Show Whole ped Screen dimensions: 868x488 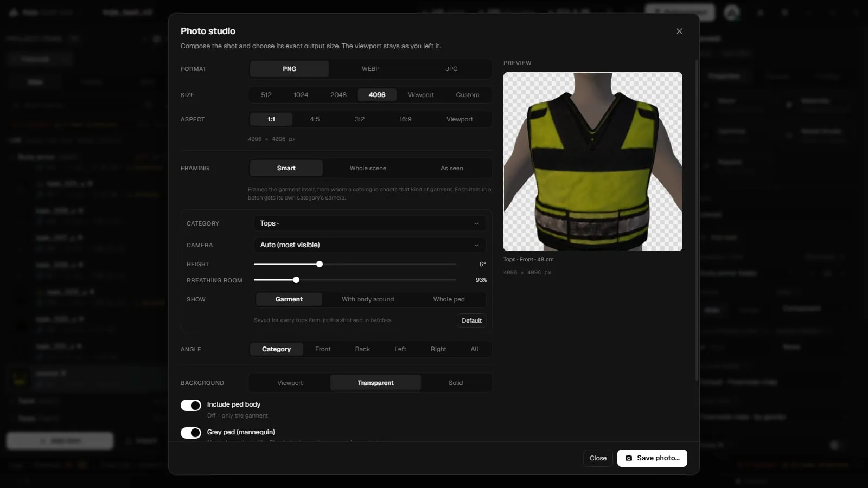point(449,299)
